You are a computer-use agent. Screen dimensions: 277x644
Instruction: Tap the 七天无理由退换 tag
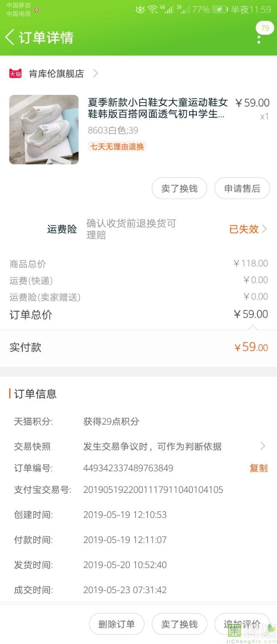coord(117,146)
